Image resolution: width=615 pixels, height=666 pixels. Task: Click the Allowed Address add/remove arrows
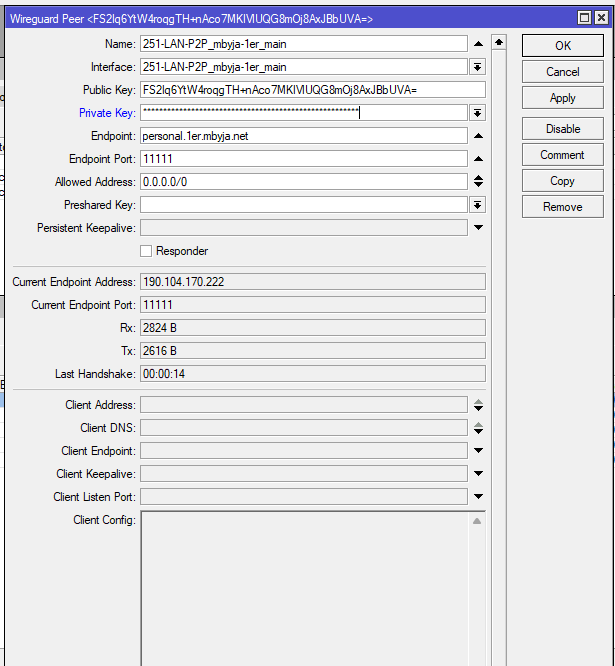pyautogui.click(x=478, y=182)
